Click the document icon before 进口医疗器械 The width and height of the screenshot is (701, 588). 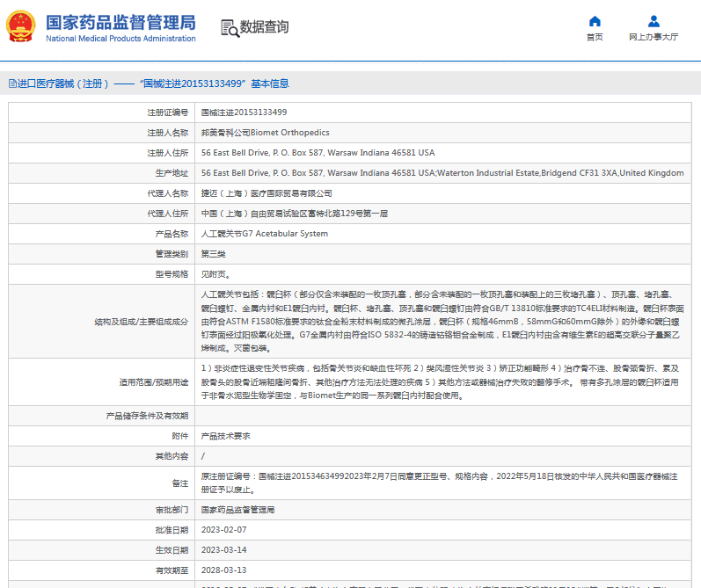(x=12, y=83)
